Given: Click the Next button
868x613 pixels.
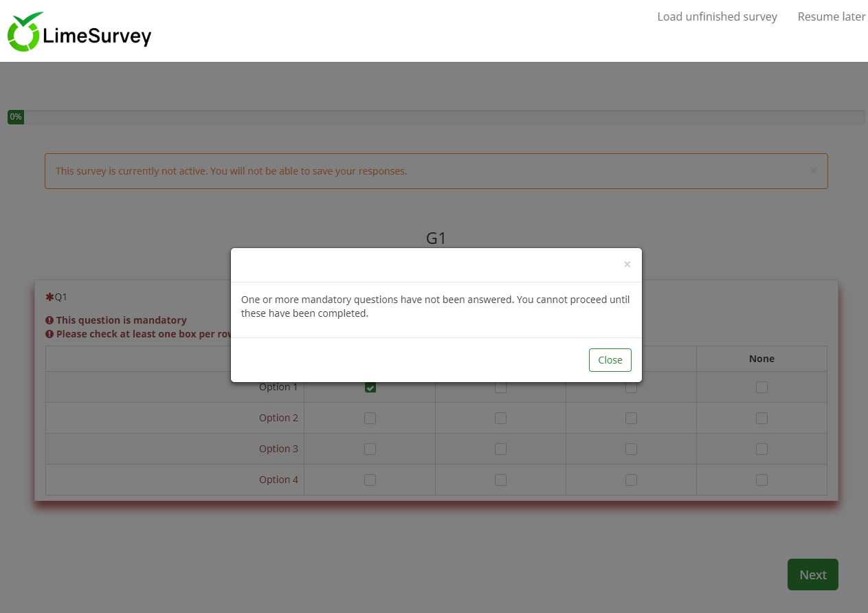Looking at the screenshot, I should (812, 575).
